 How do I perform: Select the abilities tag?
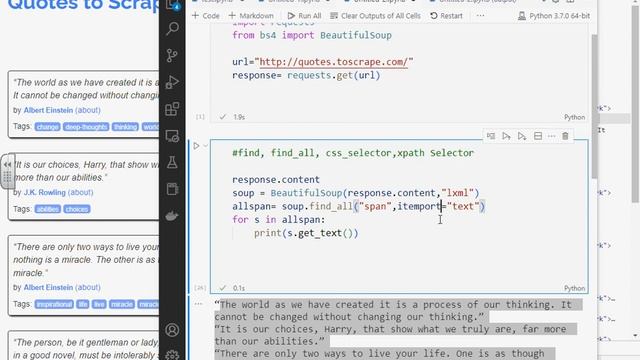pos(48,209)
